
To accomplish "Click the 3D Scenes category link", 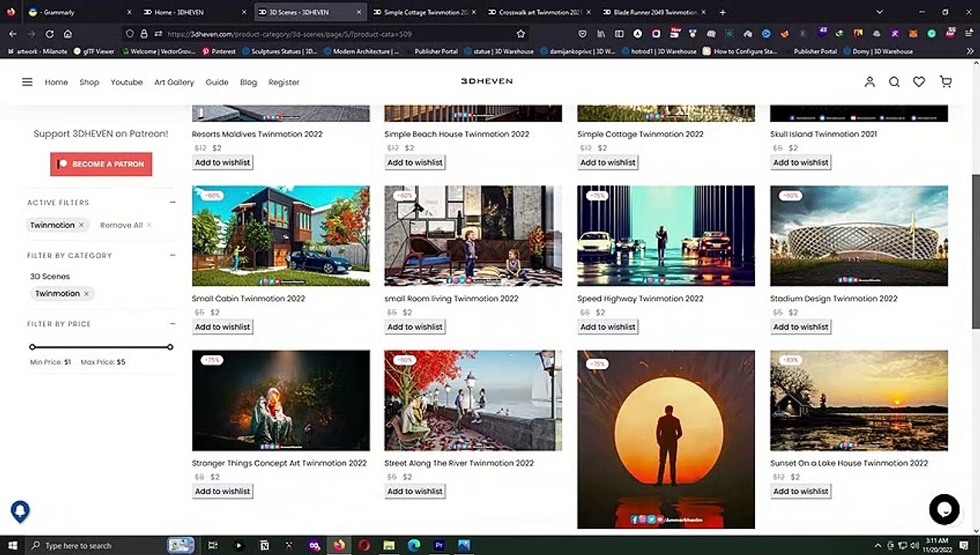I will coord(50,277).
